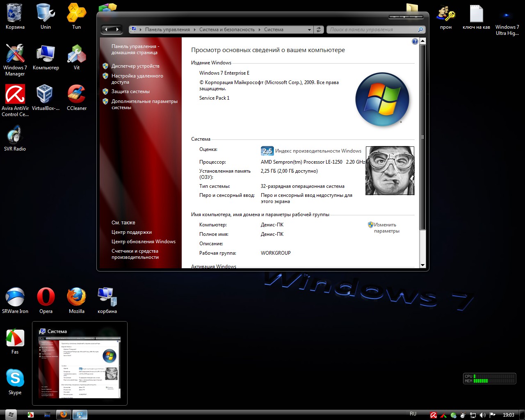Image resolution: width=525 pixels, height=420 pixels.
Task: Click the Windows Start button
Action: [x=11, y=415]
